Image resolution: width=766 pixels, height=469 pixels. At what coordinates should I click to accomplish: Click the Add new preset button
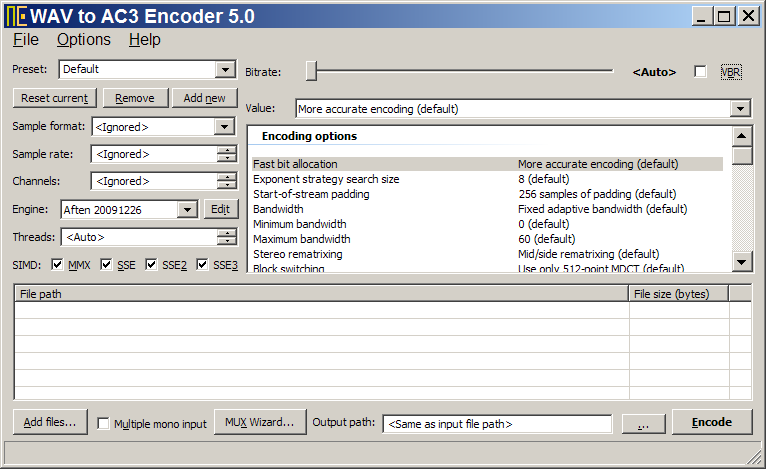click(x=204, y=98)
